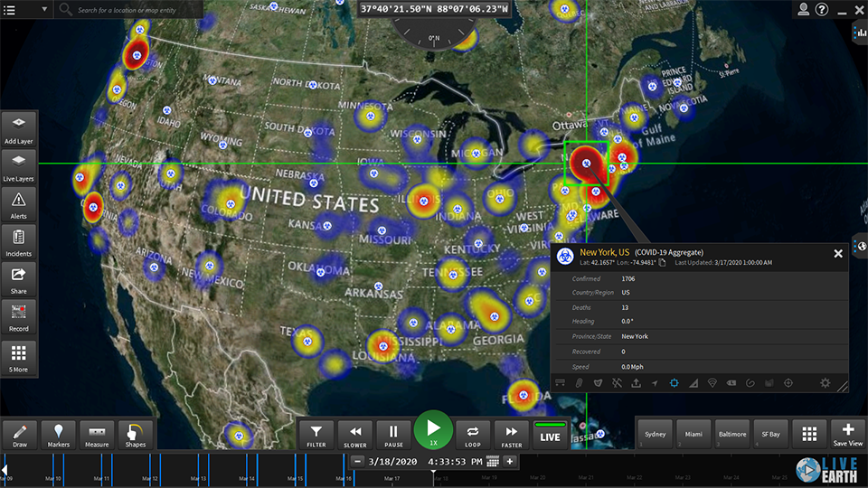Click the Washington state red hotspot marker
This screenshot has height=488, width=868.
point(137,55)
